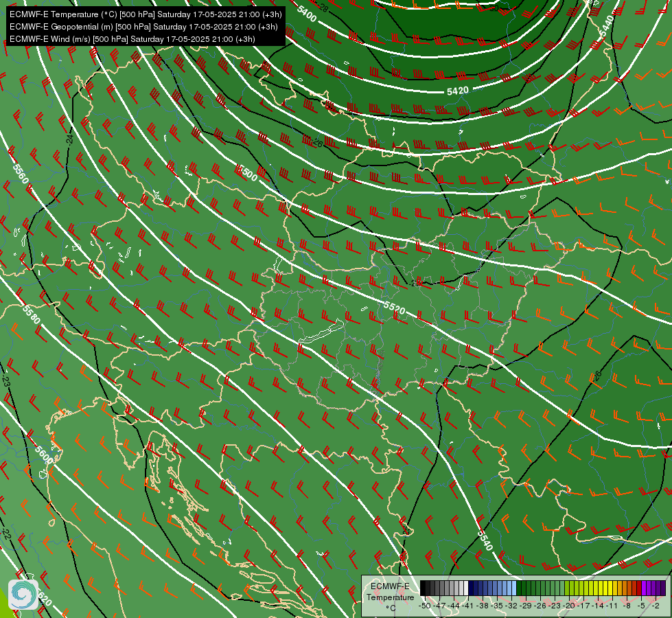This screenshot has height=618, width=672.
Task: Click the 5420 geopotential contour label
Action: (x=458, y=91)
